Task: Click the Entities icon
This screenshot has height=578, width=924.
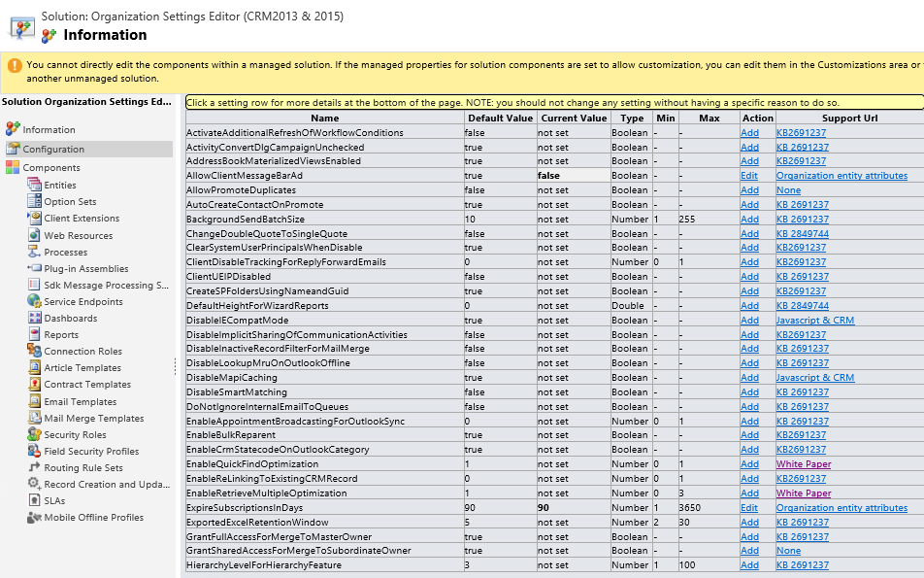Action: coord(34,185)
